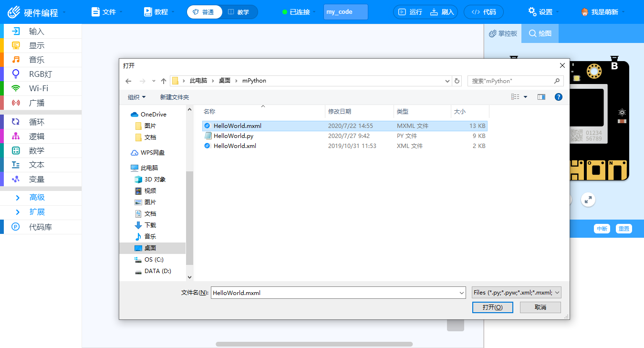
Task: Open the 设置 dropdown menu
Action: pyautogui.click(x=543, y=12)
